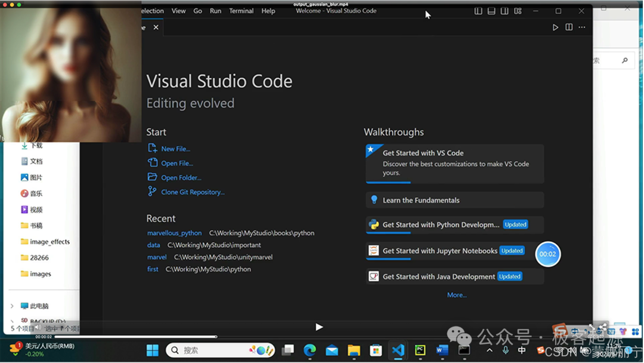The width and height of the screenshot is (644, 363).
Task: Select 28266 folder in Explorer sidebar
Action: [x=35, y=258]
